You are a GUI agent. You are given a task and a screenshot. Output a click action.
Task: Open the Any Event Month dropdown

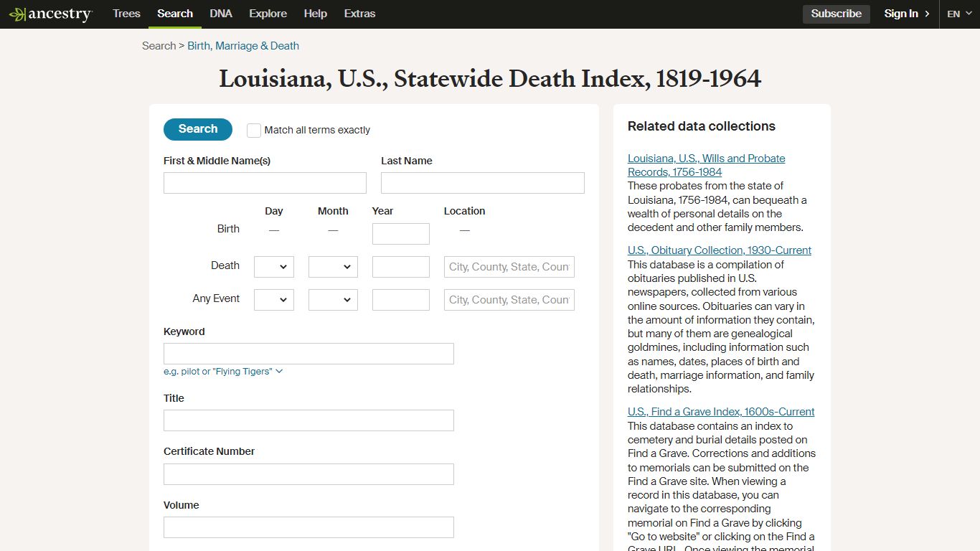[x=333, y=300]
